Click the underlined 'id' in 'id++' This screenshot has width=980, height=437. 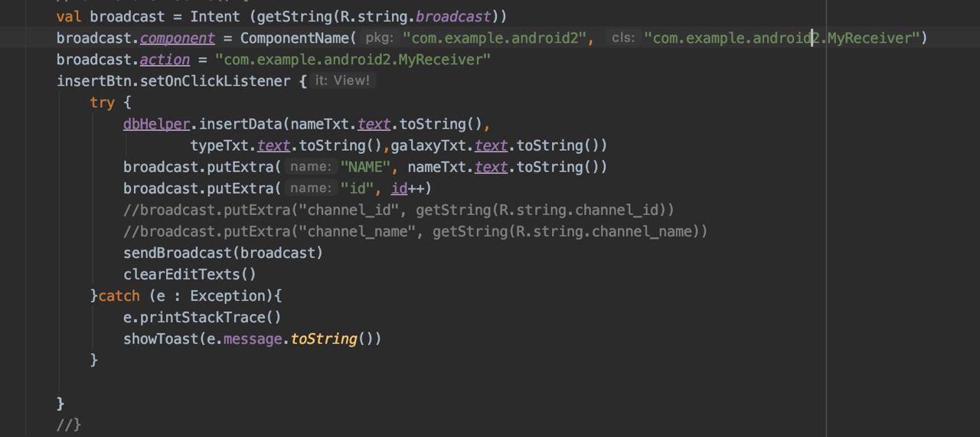(399, 188)
